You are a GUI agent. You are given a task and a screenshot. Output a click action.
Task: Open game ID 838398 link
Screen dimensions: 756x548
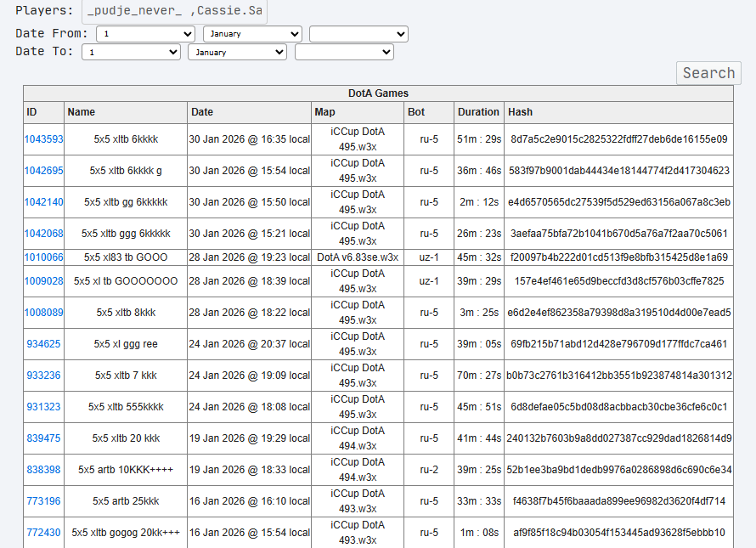tap(44, 469)
